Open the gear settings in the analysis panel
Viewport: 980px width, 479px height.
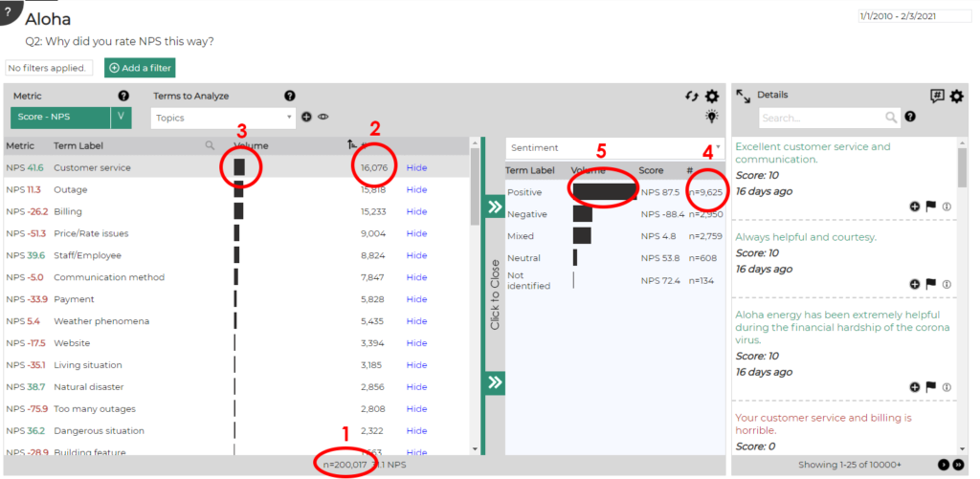(x=711, y=97)
